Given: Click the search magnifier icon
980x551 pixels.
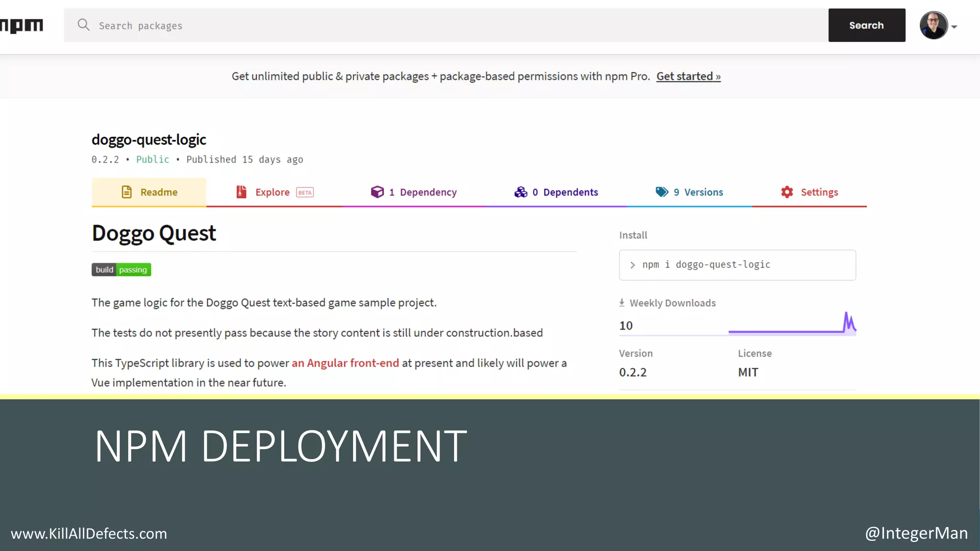Looking at the screenshot, I should 83,25.
